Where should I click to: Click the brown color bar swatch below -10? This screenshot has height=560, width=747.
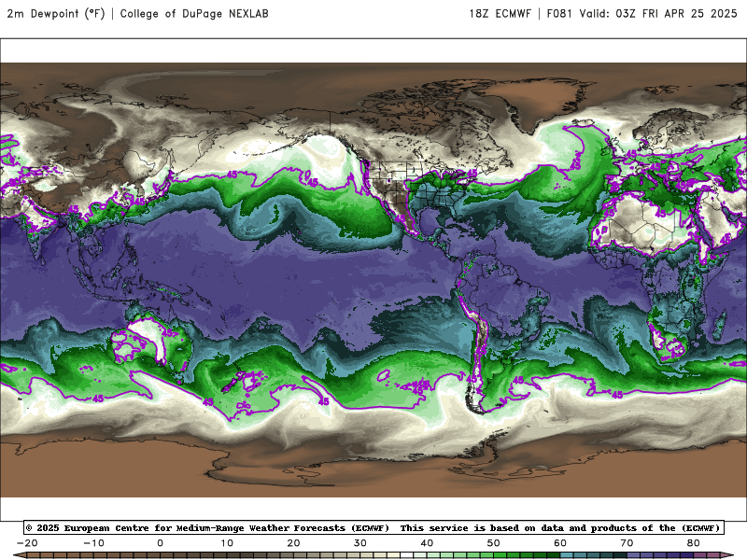pos(100,556)
